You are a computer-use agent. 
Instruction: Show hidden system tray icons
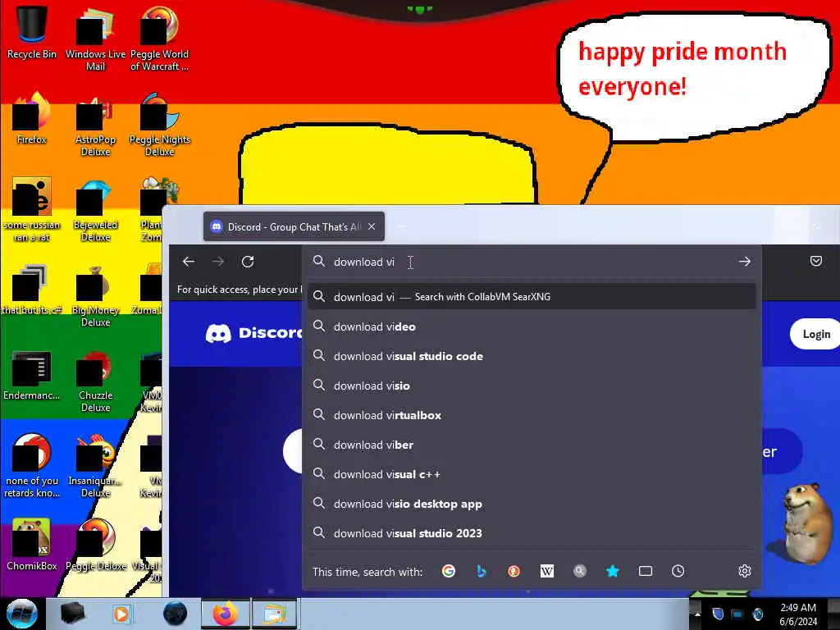(697, 614)
